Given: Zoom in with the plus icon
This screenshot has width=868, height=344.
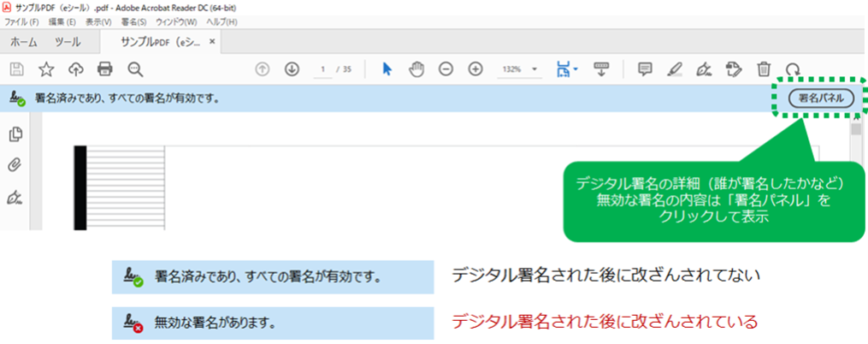Looking at the screenshot, I should [475, 69].
